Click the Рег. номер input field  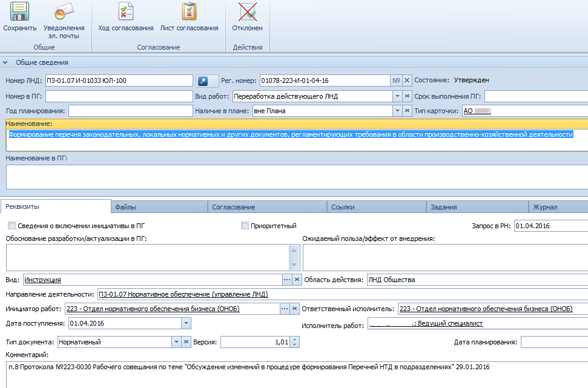pos(325,81)
